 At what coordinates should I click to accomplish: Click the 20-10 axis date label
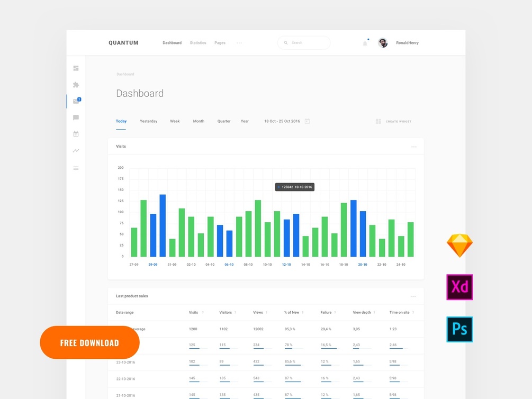[363, 265]
